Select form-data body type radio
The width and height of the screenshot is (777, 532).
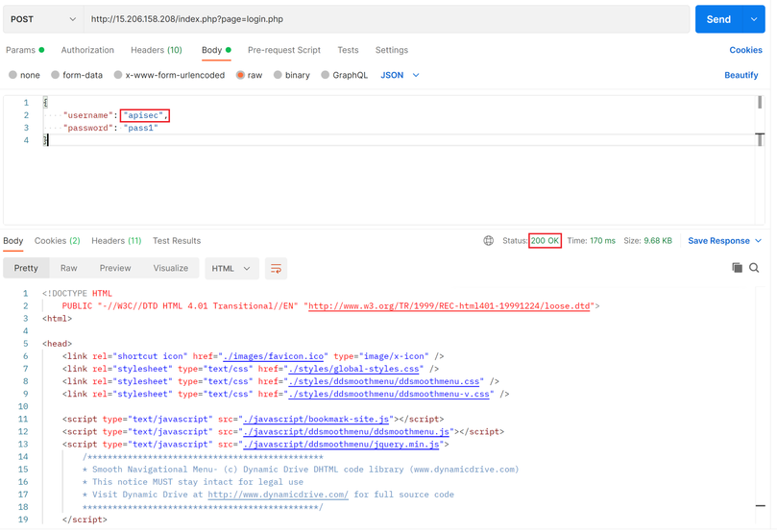[55, 75]
